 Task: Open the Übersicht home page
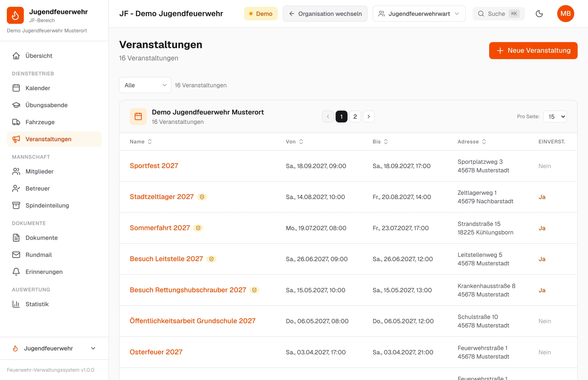click(54, 56)
